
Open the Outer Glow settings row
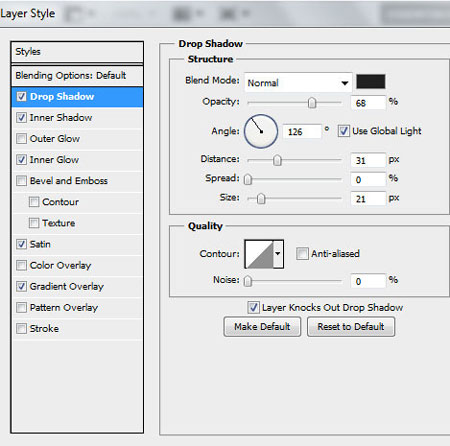(x=77, y=139)
